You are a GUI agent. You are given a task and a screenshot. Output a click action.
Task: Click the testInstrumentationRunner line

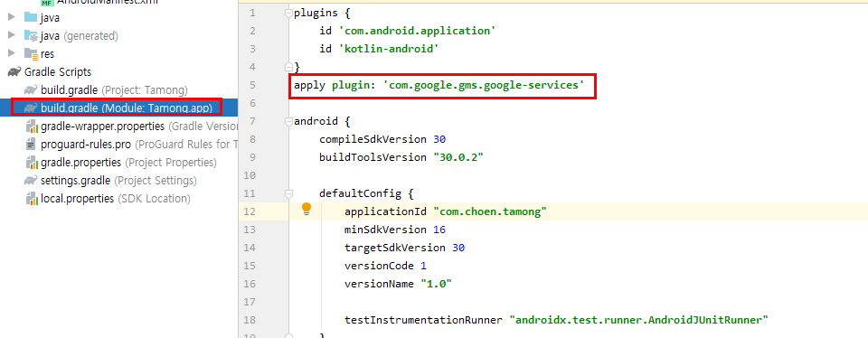(556, 320)
